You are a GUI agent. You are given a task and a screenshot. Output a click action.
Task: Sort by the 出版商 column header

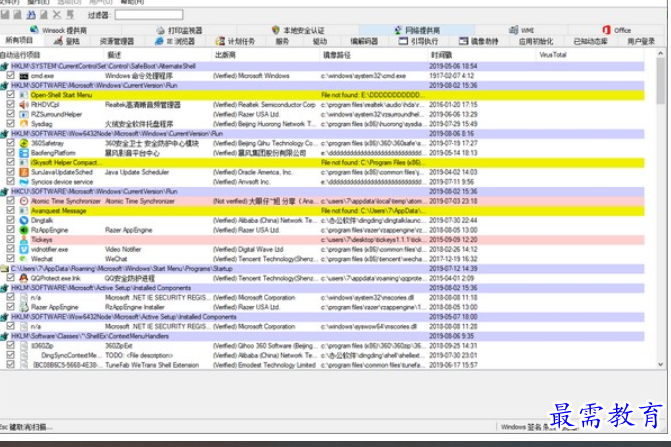265,55
